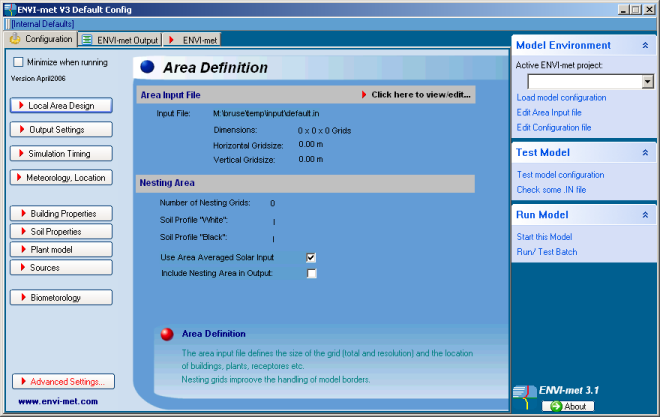Click the Number of Nesting Grids value 0
The width and height of the screenshot is (660, 417).
pyautogui.click(x=272, y=204)
